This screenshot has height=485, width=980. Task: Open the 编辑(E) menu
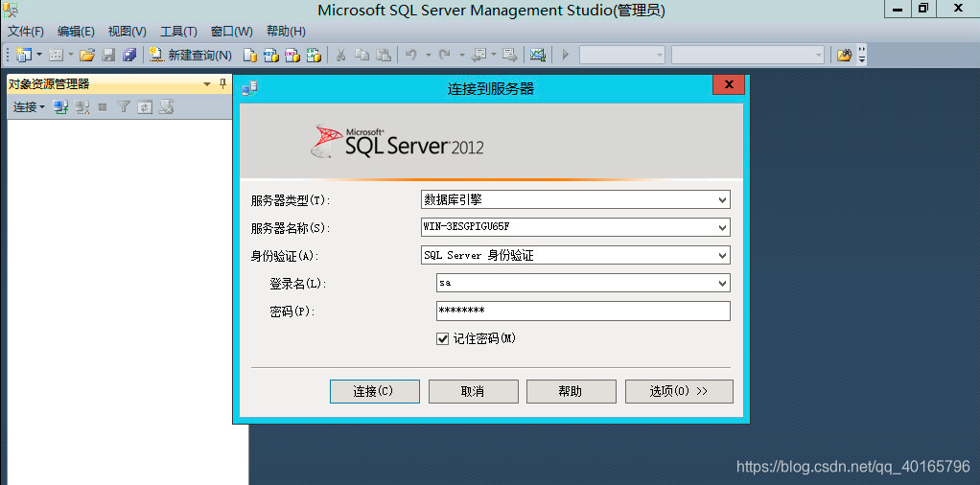pyautogui.click(x=76, y=32)
